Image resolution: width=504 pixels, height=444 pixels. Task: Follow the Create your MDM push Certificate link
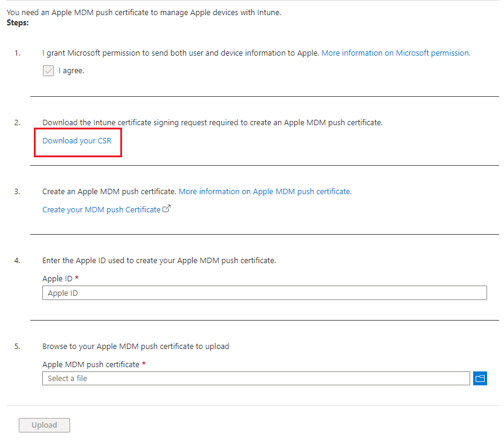point(101,210)
